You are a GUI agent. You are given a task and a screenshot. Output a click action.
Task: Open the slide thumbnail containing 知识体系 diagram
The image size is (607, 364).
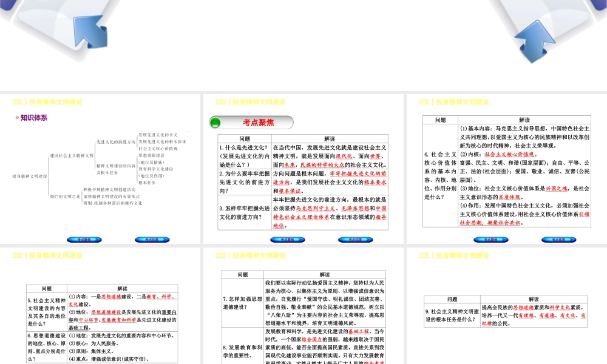[100, 169]
